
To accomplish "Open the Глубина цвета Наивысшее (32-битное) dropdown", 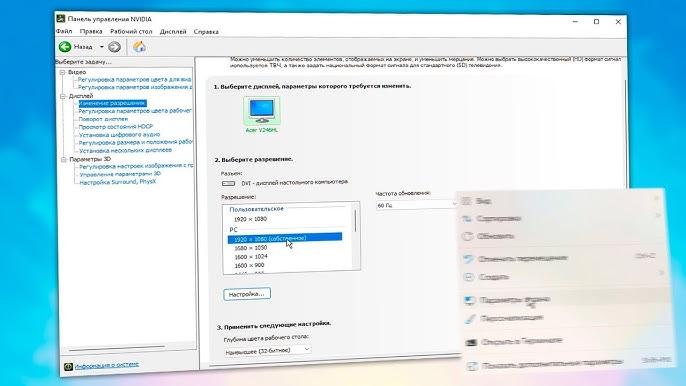I will [x=267, y=351].
